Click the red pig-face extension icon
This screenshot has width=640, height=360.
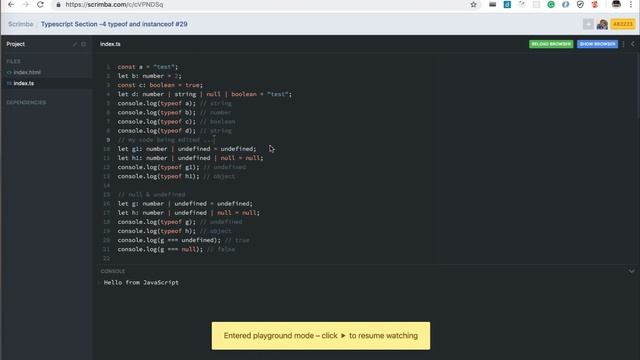tap(595, 4)
